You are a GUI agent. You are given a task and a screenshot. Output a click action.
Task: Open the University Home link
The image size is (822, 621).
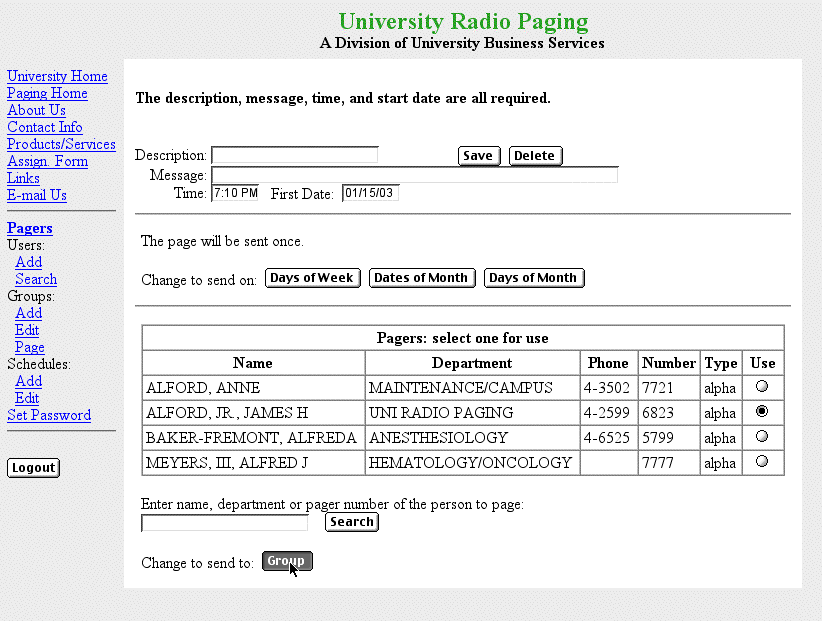tap(57, 76)
